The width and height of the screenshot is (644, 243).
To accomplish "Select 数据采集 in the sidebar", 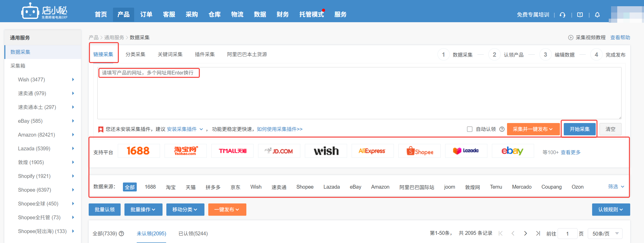I will click(43, 52).
